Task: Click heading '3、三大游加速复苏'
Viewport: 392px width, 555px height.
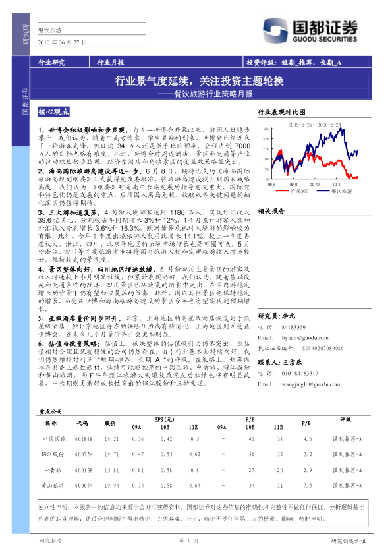Action: click(68, 212)
